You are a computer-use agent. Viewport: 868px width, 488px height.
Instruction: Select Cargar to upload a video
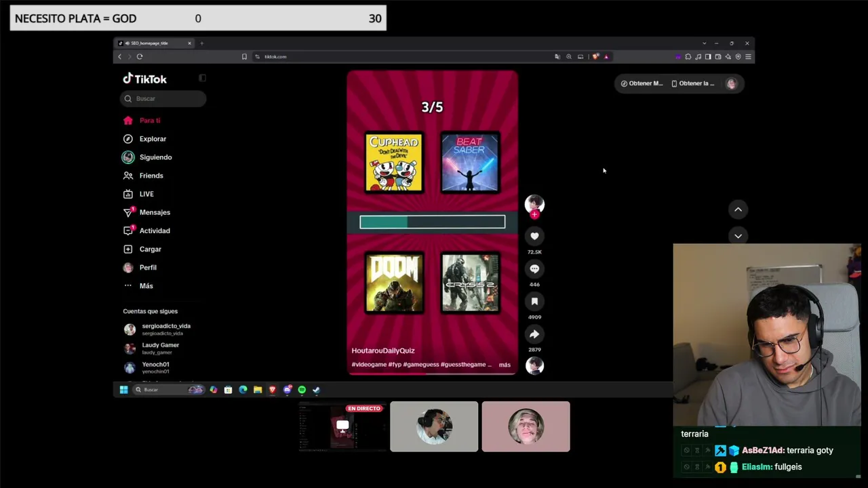(142, 249)
